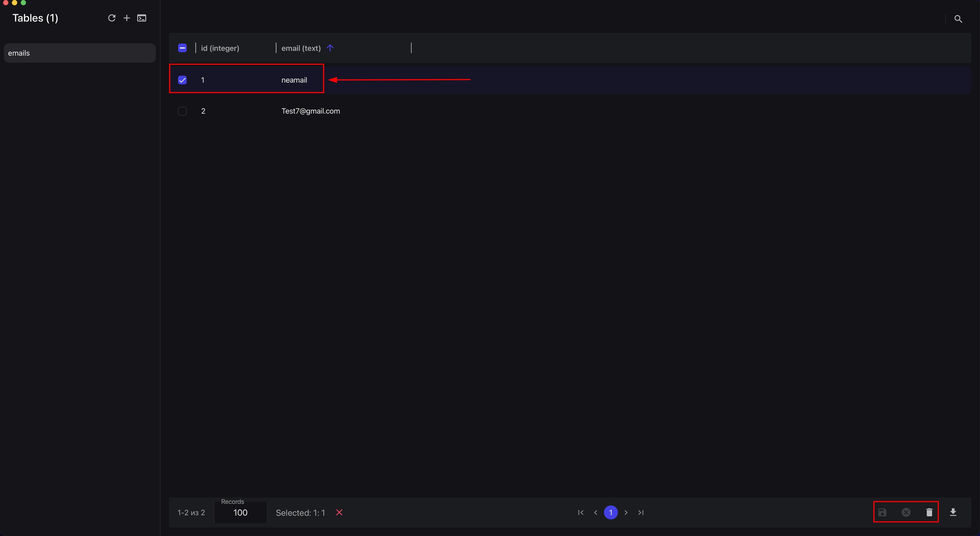
Task: Refresh the tables list
Action: 112,18
